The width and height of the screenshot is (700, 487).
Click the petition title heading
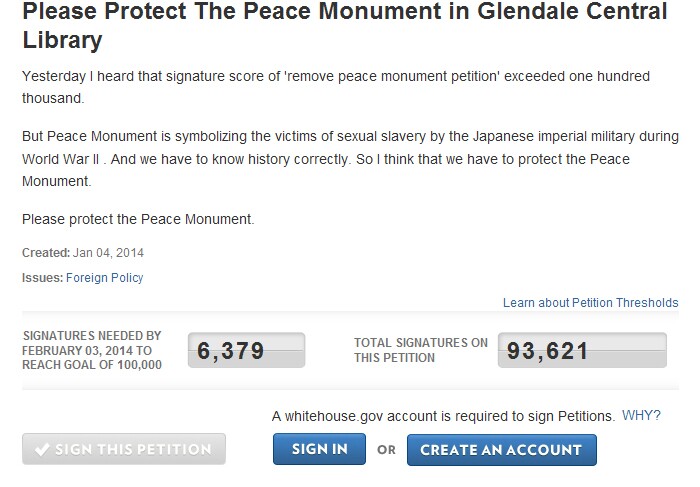pyautogui.click(x=345, y=25)
